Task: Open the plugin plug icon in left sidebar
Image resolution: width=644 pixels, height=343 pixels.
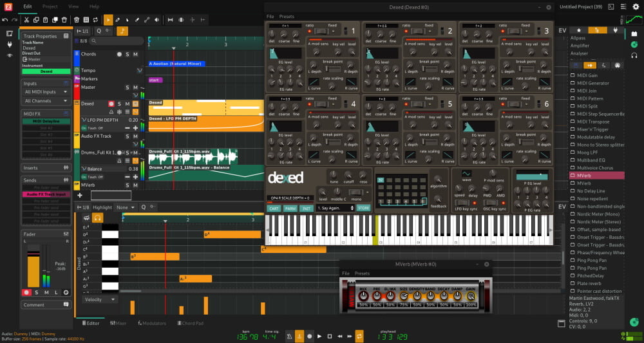Action: click(x=10, y=44)
